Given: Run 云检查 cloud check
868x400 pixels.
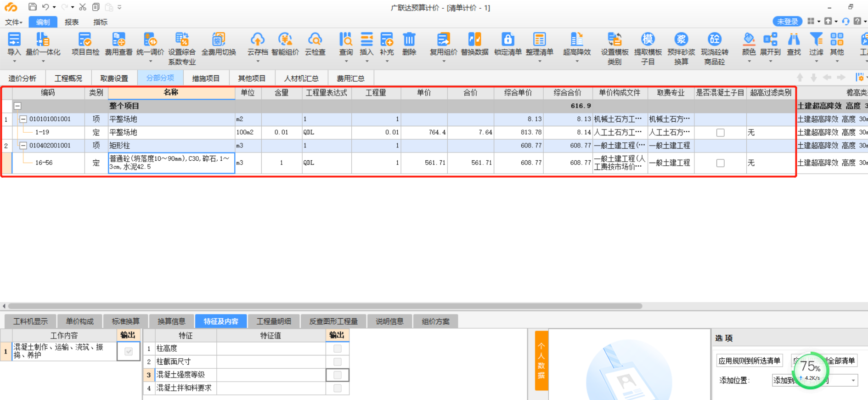Looking at the screenshot, I should (315, 45).
